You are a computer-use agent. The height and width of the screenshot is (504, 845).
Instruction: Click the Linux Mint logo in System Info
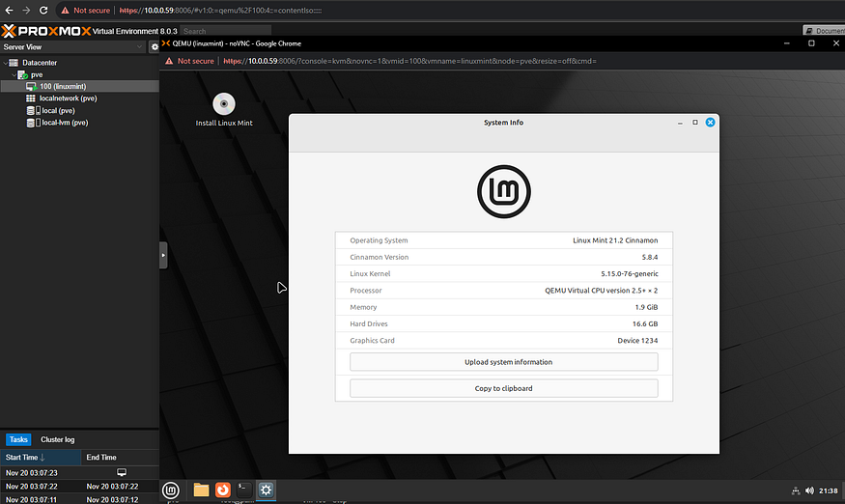tap(504, 191)
